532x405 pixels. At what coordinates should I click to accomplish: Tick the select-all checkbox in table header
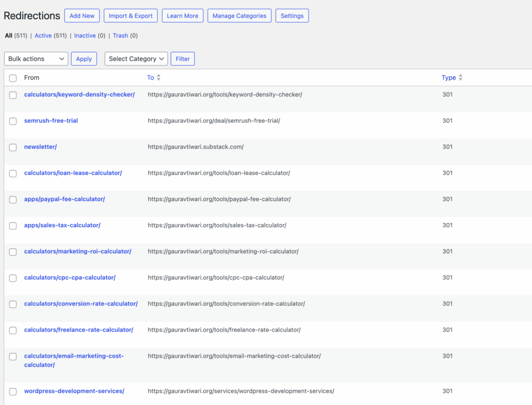[13, 78]
